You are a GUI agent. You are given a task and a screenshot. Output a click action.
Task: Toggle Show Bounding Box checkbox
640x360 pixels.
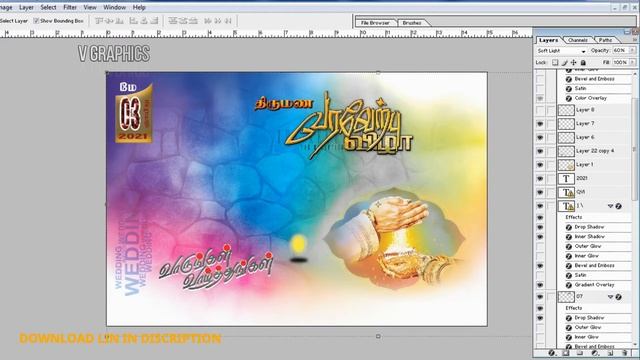pos(36,20)
